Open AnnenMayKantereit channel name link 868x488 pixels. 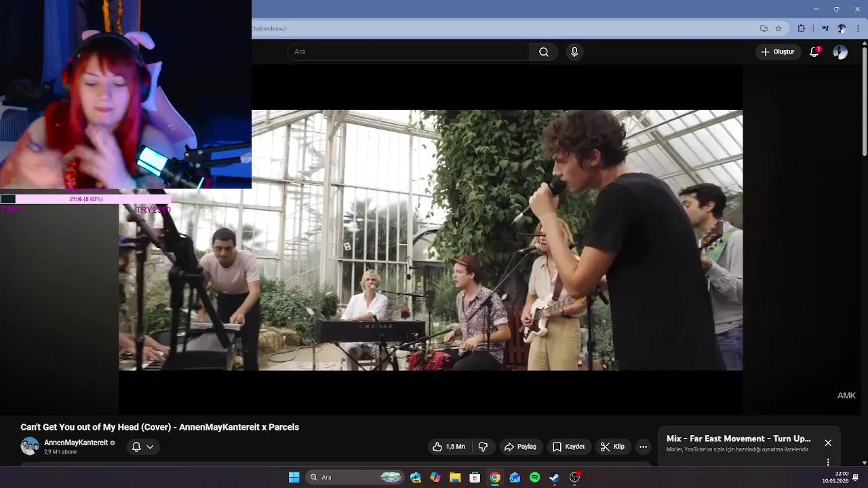(76, 443)
